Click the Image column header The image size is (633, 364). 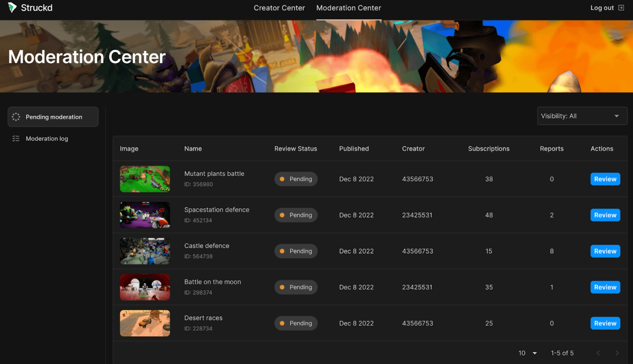pyautogui.click(x=129, y=149)
